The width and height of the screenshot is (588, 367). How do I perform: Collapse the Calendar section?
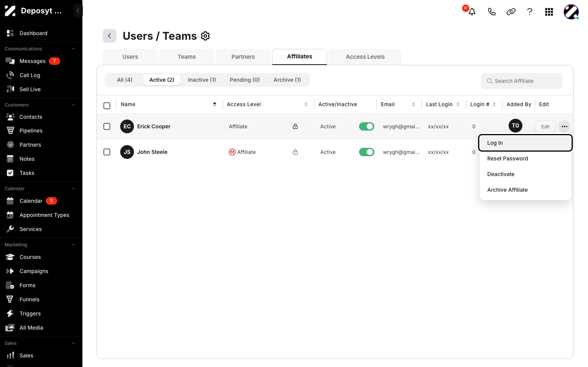coord(74,189)
